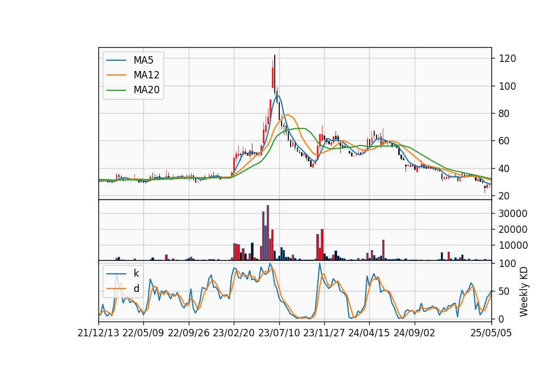The width and height of the screenshot is (546, 392).
Task: Click the orange d legend line sample
Action: pos(116,289)
